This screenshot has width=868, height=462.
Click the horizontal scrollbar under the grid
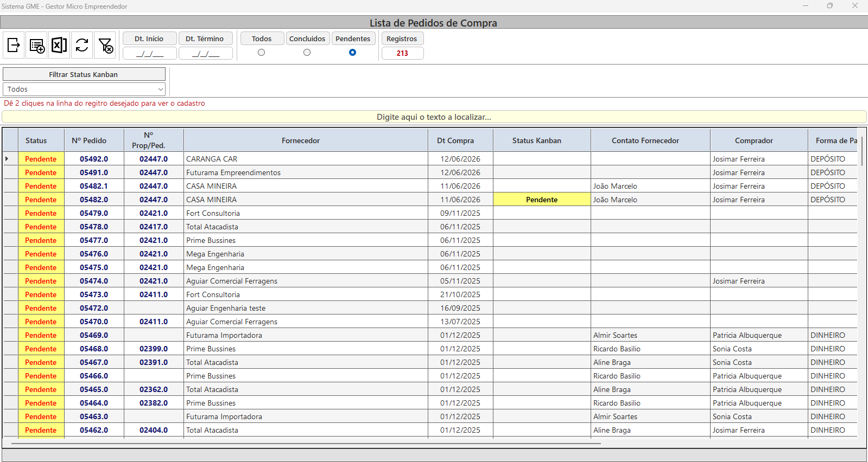pos(306,444)
